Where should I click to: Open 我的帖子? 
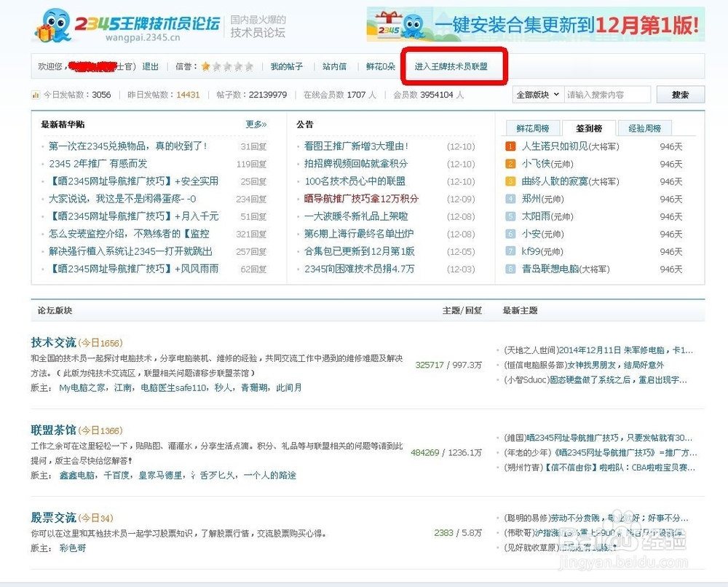click(x=286, y=66)
